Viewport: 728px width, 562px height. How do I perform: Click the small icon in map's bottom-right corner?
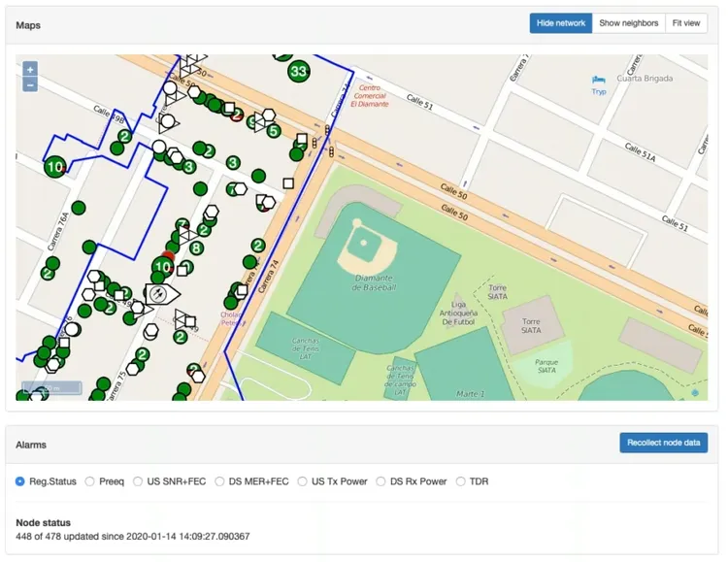[695, 393]
